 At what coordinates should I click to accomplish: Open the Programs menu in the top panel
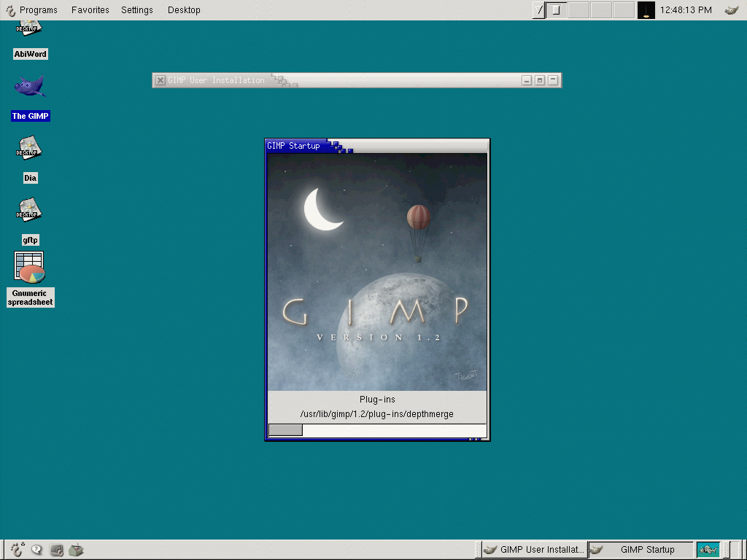tap(38, 10)
